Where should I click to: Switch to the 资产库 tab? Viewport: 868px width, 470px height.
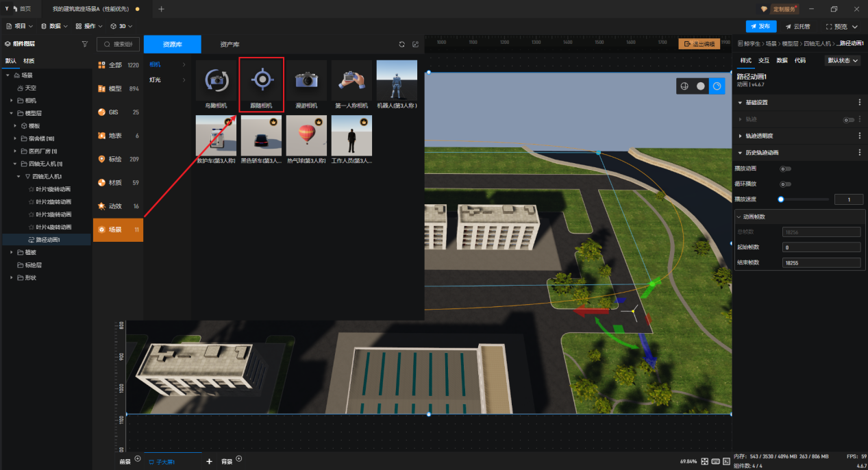[x=230, y=45]
